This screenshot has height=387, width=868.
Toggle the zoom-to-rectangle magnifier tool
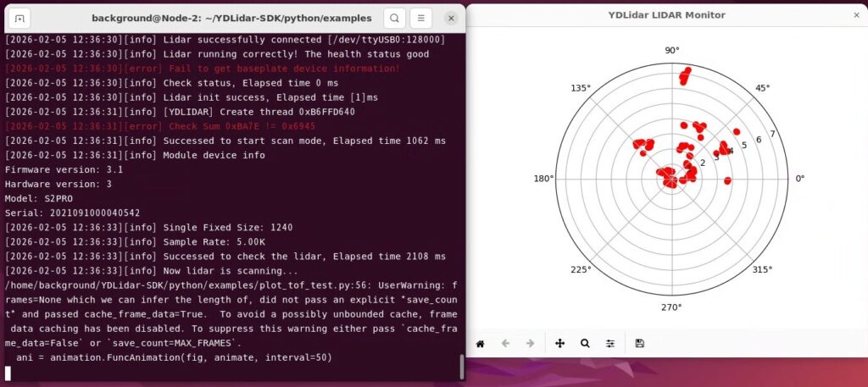(x=585, y=344)
